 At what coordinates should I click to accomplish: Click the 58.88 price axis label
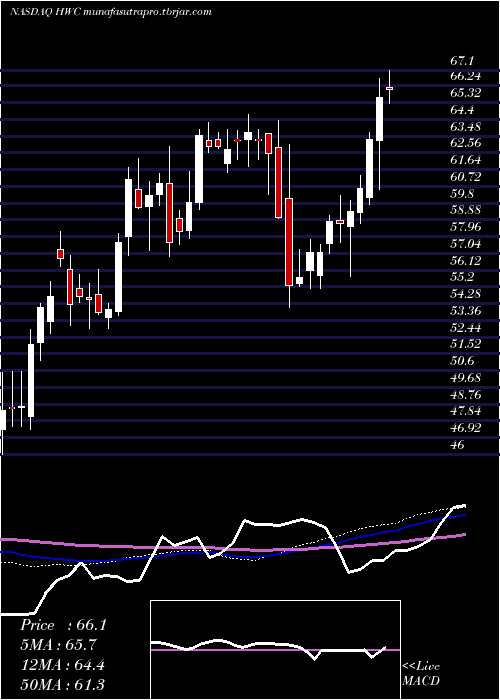pos(466,210)
